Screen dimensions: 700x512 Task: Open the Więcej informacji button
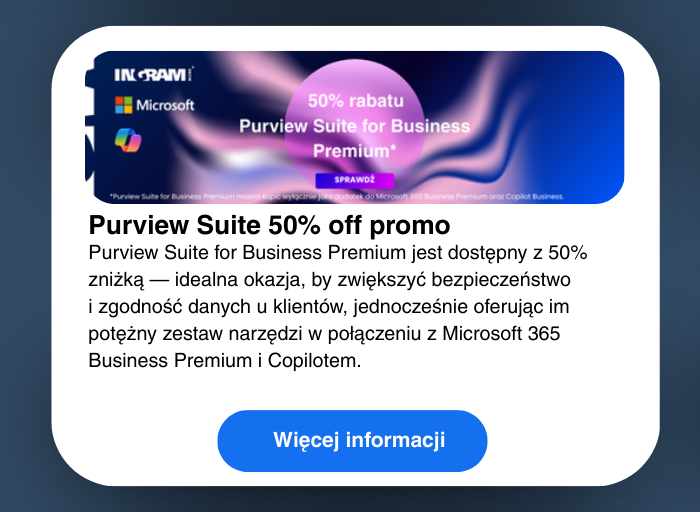coord(352,441)
